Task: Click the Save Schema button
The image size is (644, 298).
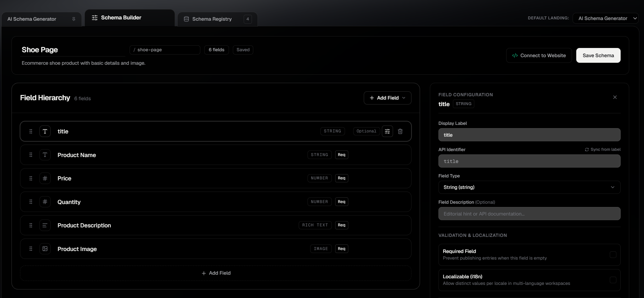Action: pyautogui.click(x=598, y=56)
